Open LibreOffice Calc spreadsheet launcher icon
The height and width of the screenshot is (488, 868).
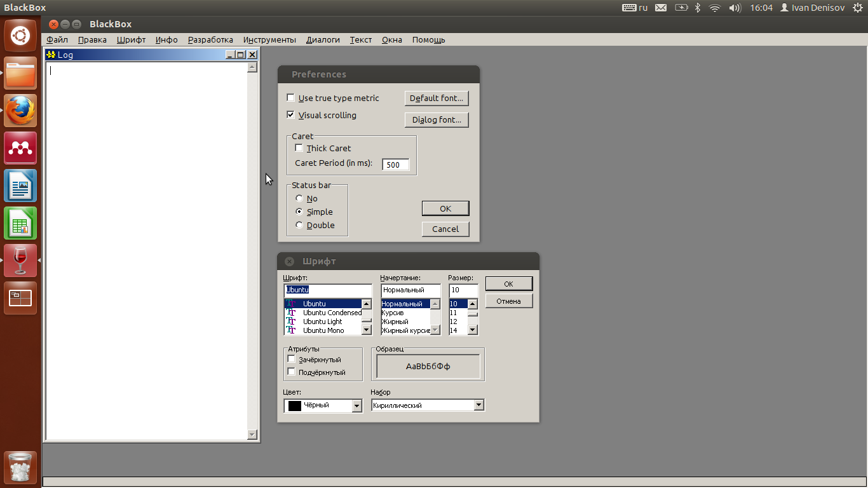click(x=20, y=223)
